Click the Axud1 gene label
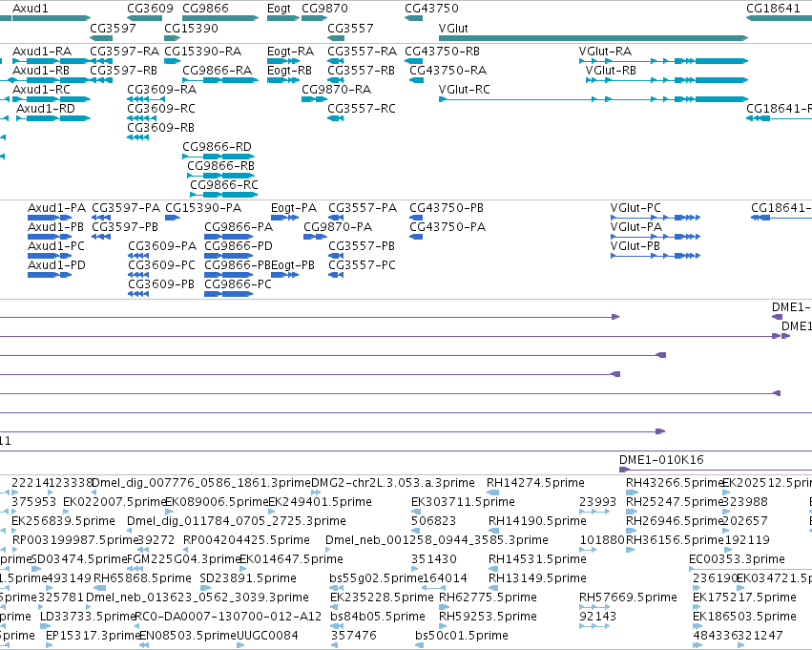812x650 pixels. tap(30, 9)
